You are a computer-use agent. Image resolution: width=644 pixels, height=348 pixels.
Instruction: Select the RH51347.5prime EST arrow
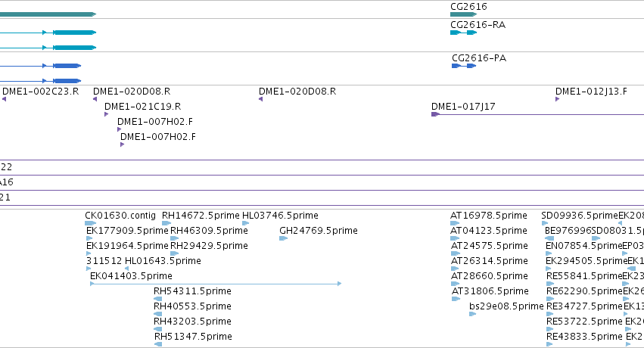click(x=158, y=344)
